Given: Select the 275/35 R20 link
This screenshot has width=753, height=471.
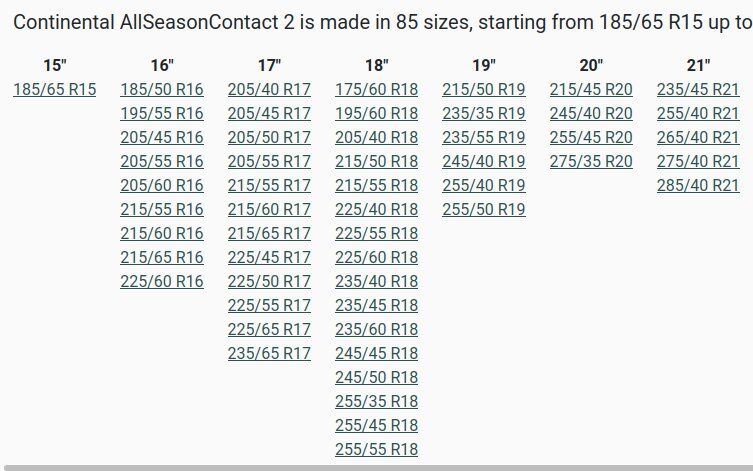Looking at the screenshot, I should (591, 162).
